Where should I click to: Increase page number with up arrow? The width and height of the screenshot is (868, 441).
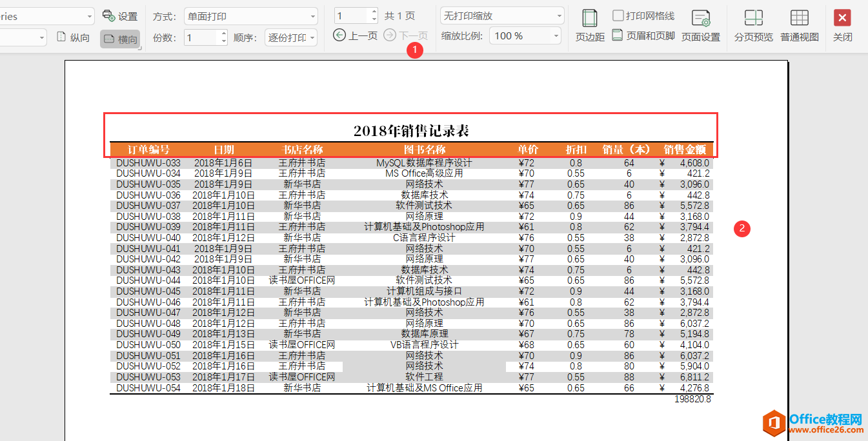pyautogui.click(x=374, y=12)
